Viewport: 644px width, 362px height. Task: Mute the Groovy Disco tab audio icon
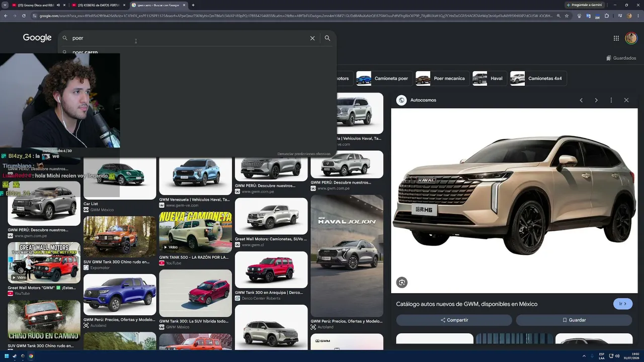click(58, 5)
